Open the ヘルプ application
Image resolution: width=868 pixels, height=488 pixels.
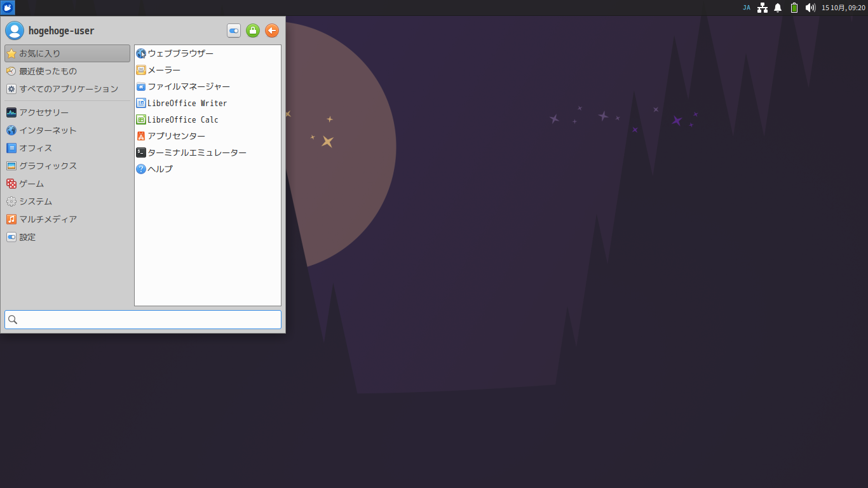coord(159,169)
